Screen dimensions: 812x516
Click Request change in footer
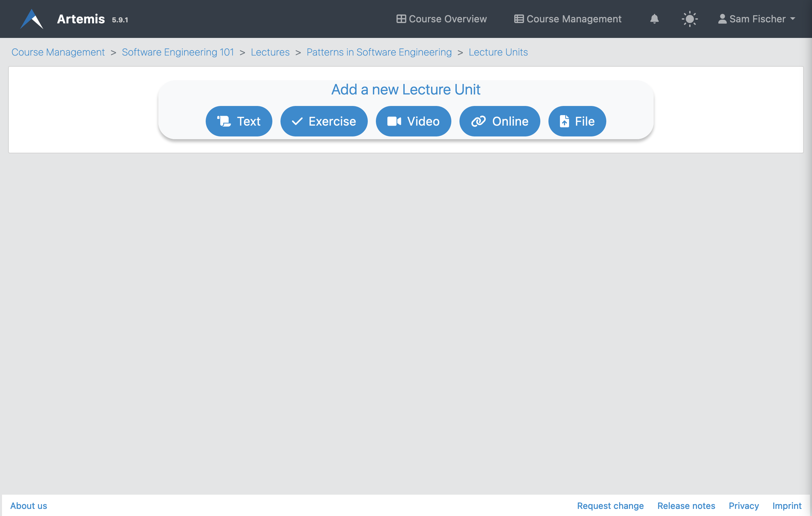610,506
